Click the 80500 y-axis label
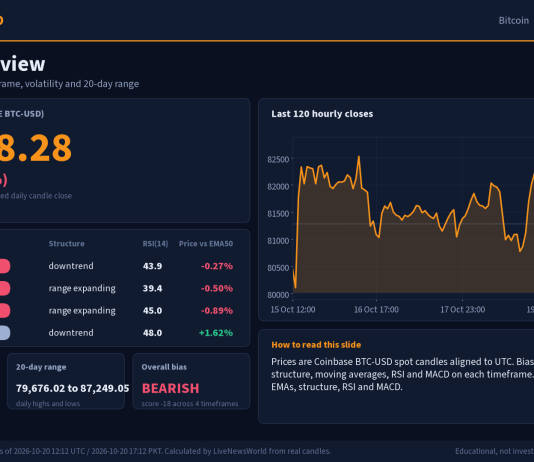This screenshot has height=462, width=534. [278, 268]
